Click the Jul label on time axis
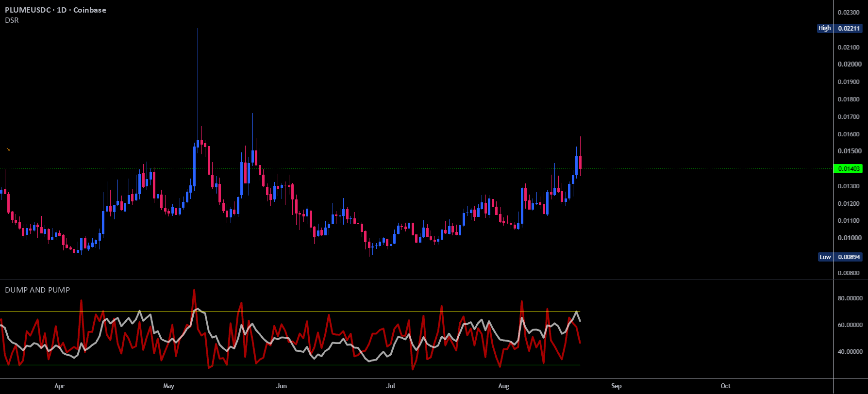 coord(390,386)
